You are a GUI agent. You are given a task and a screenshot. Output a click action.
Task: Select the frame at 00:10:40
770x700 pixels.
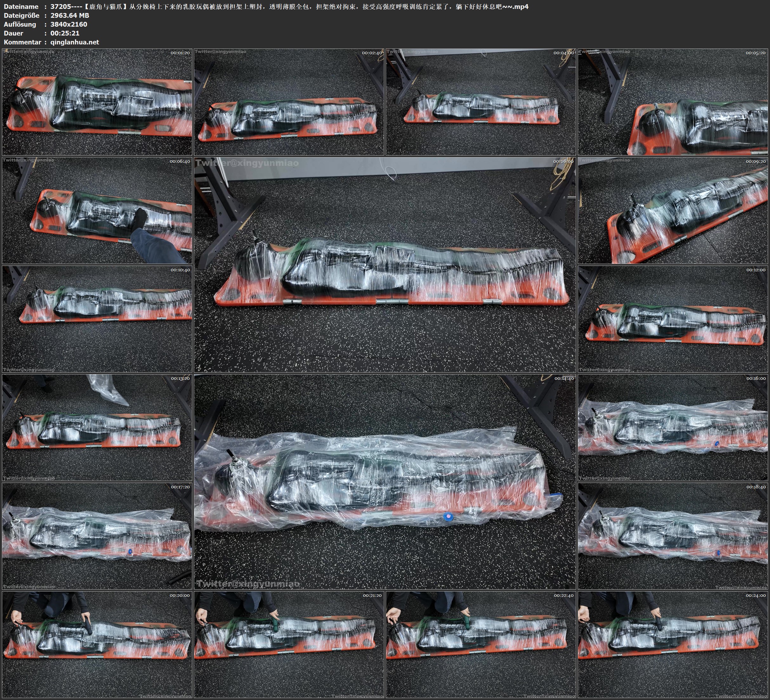click(x=97, y=319)
